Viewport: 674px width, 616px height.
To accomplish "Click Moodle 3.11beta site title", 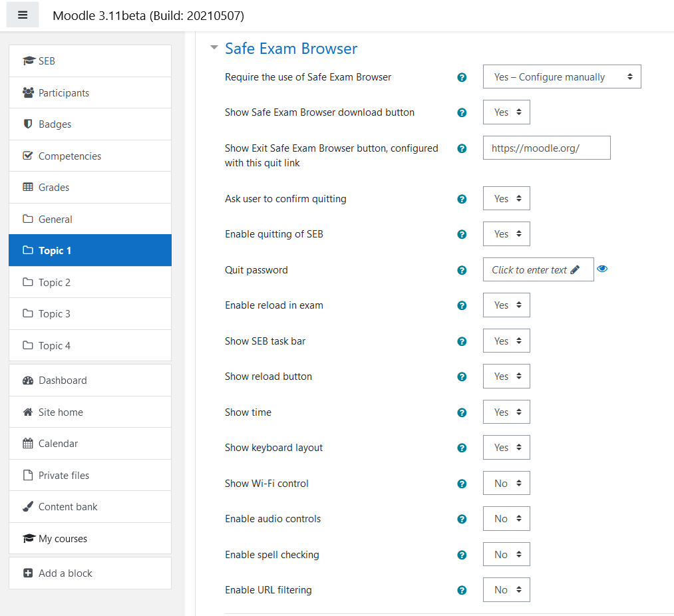I will click(x=148, y=16).
